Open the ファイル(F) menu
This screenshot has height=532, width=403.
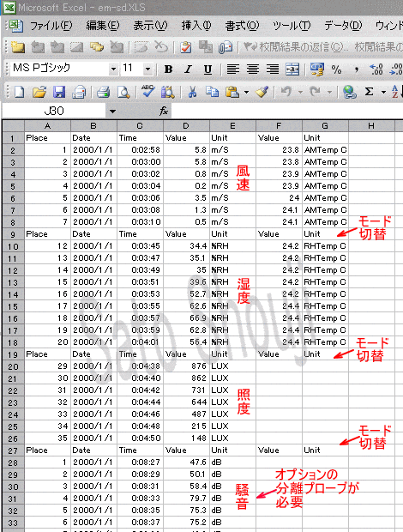51,26
